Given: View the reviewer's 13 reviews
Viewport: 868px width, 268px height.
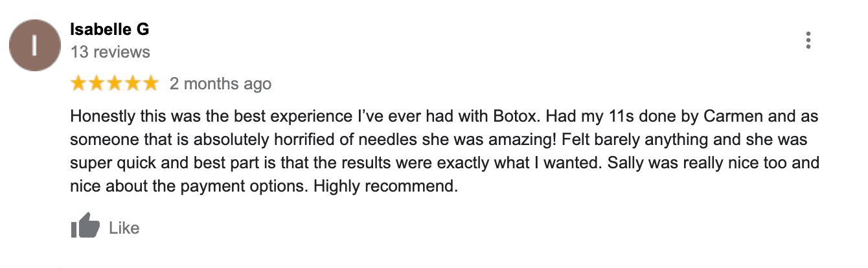Looking at the screenshot, I should [110, 52].
